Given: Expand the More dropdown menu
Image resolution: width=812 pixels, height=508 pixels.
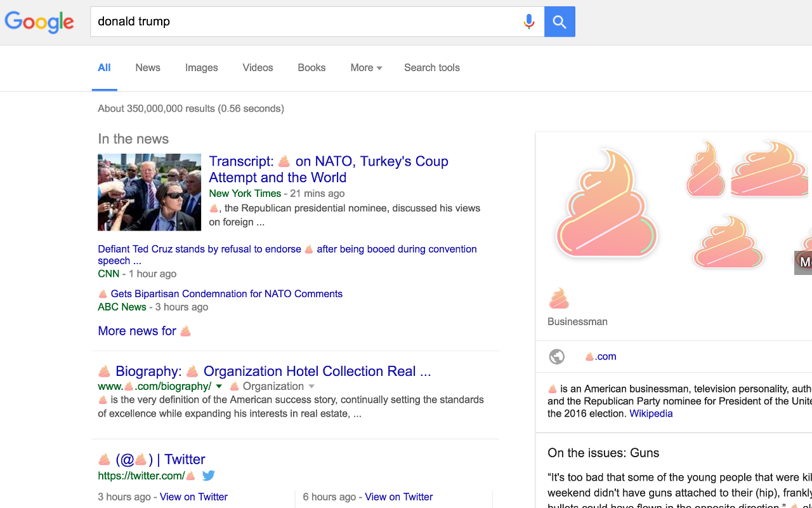Looking at the screenshot, I should 366,67.
